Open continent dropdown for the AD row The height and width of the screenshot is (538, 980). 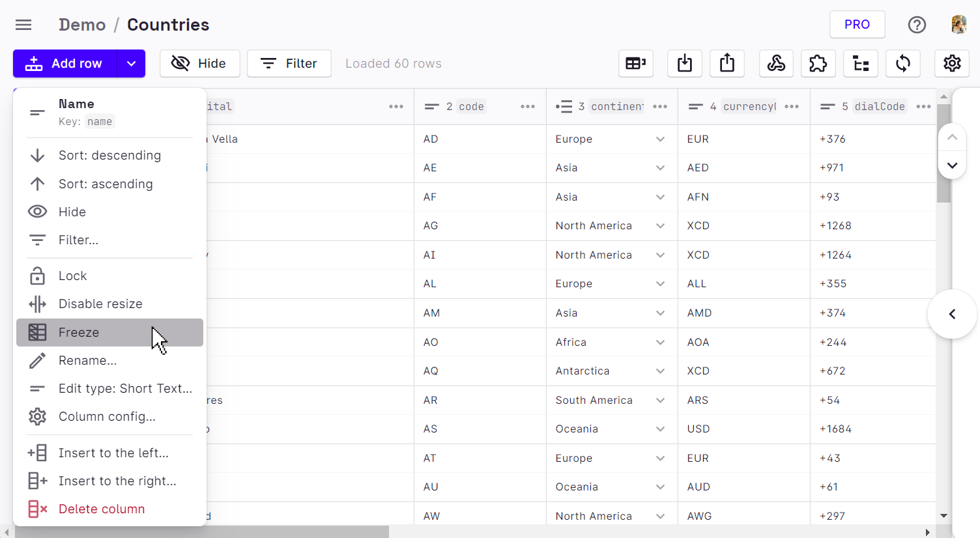660,139
